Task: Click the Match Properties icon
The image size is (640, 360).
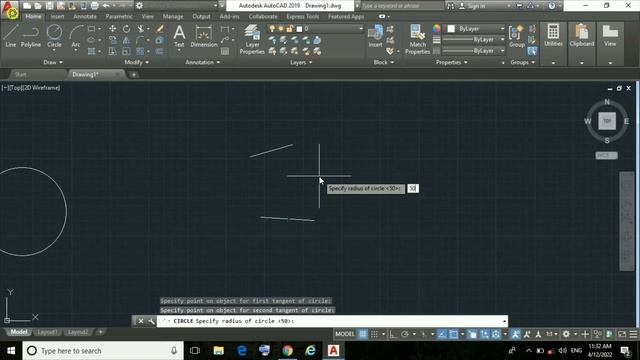Action: click(417, 39)
